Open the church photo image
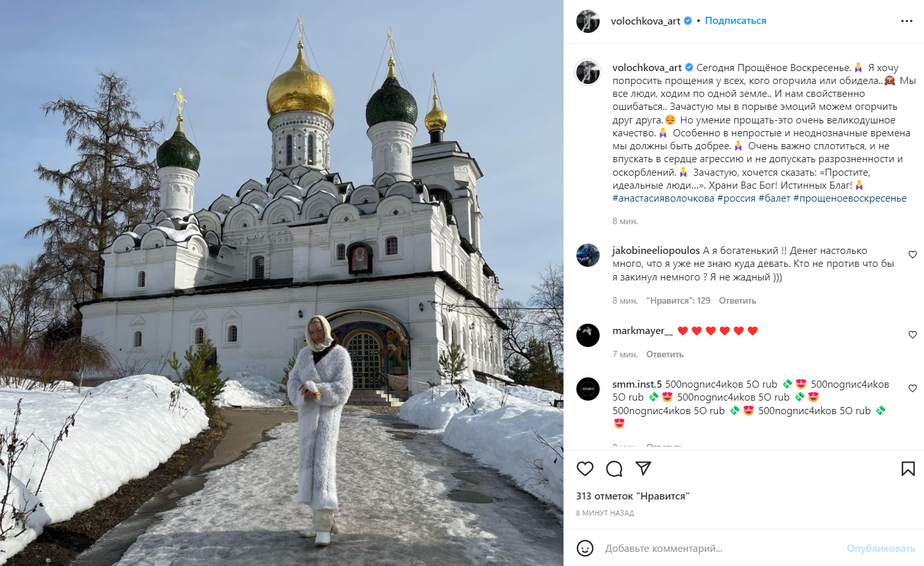The width and height of the screenshot is (924, 566). 282,283
